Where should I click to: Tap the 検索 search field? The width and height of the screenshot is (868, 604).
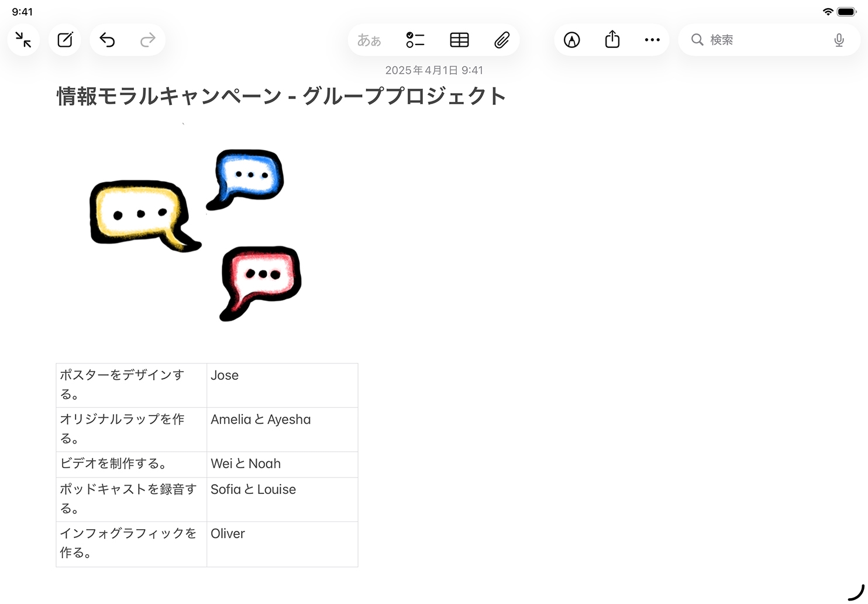[x=760, y=40]
